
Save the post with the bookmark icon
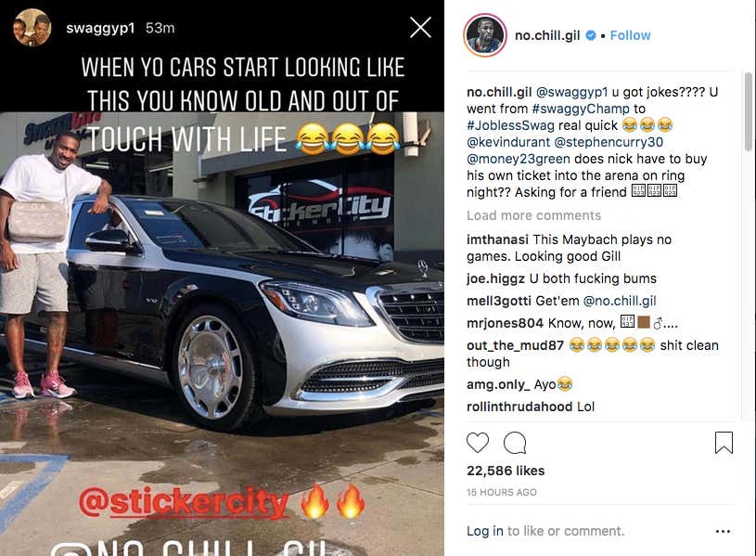[x=724, y=443]
